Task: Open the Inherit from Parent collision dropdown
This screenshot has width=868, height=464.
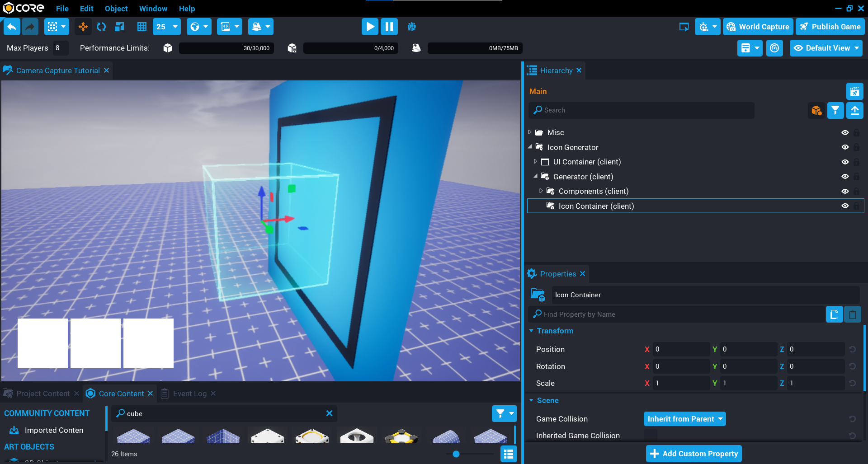Action: point(684,419)
